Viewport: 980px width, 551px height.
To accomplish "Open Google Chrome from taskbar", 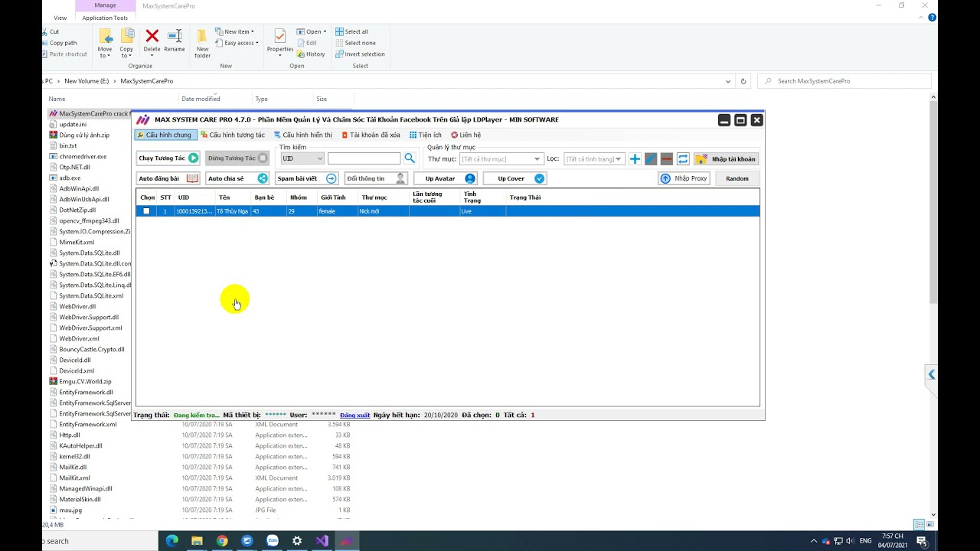I will tap(222, 541).
